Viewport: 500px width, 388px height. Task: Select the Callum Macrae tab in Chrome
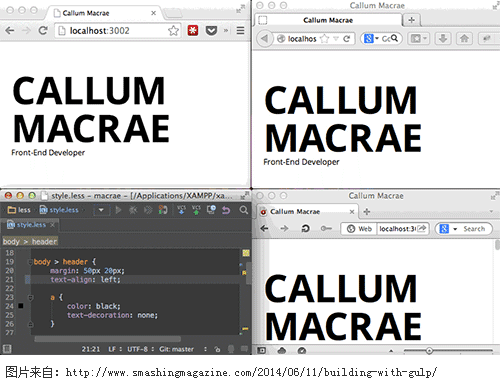point(105,13)
